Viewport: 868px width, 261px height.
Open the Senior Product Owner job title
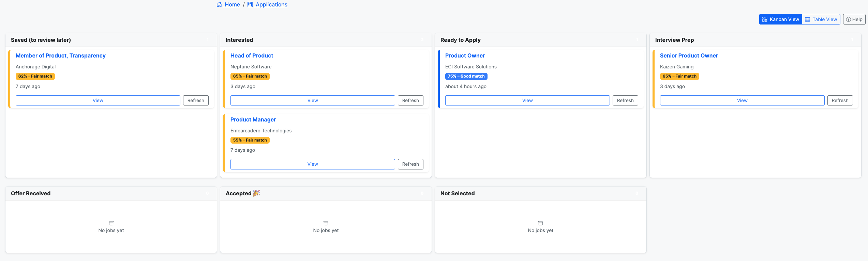pos(689,55)
